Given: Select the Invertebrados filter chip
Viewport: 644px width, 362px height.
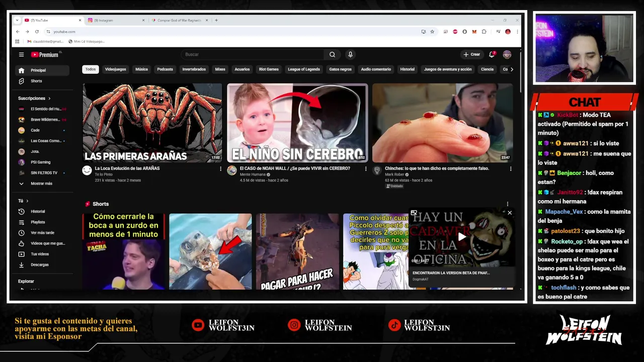Looking at the screenshot, I should click(194, 69).
